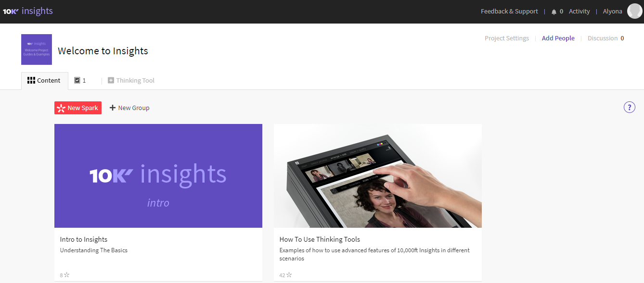Click the Welcome Project thumbnail icon
644x283 pixels.
(x=37, y=49)
